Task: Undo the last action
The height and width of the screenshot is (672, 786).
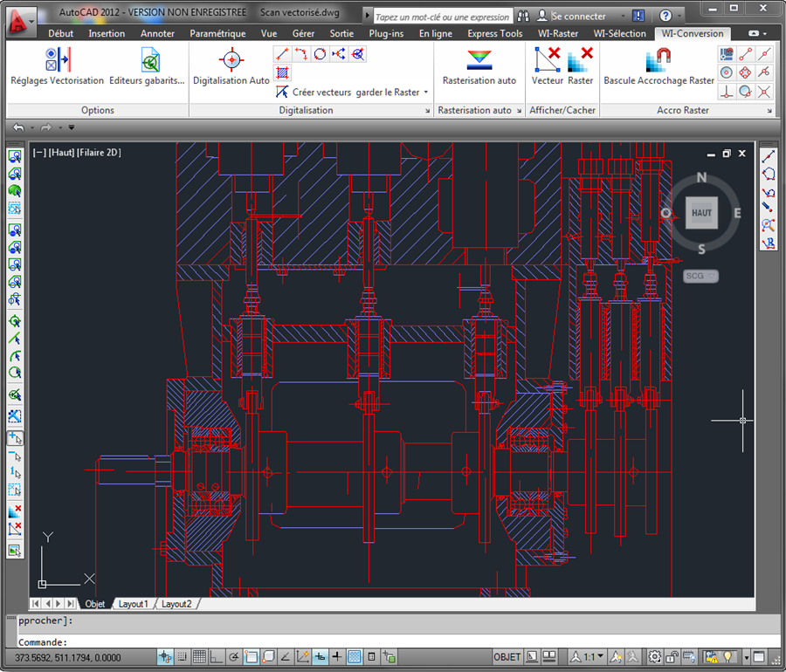Action: pyautogui.click(x=18, y=127)
